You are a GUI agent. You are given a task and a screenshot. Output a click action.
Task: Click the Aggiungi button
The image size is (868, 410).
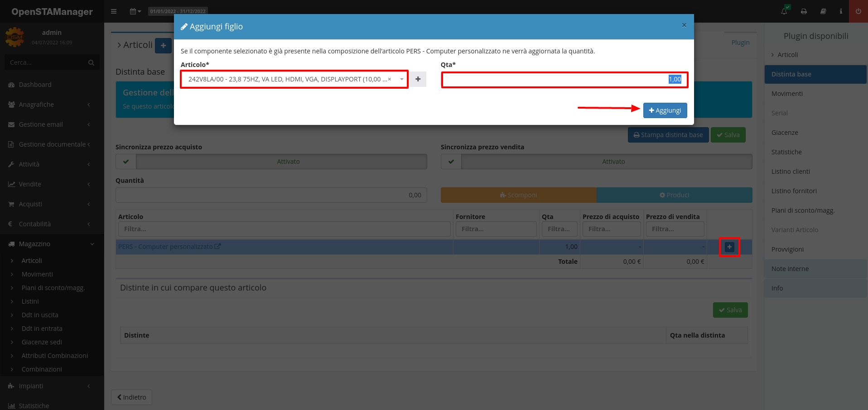(x=665, y=110)
